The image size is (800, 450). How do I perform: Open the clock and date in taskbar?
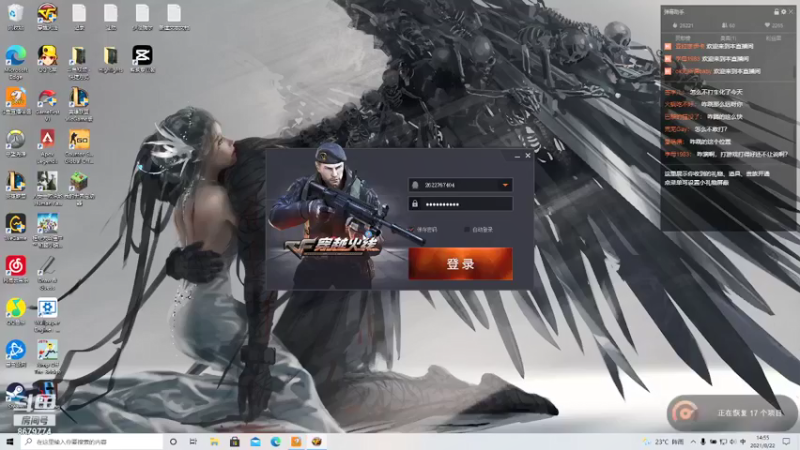pos(762,441)
